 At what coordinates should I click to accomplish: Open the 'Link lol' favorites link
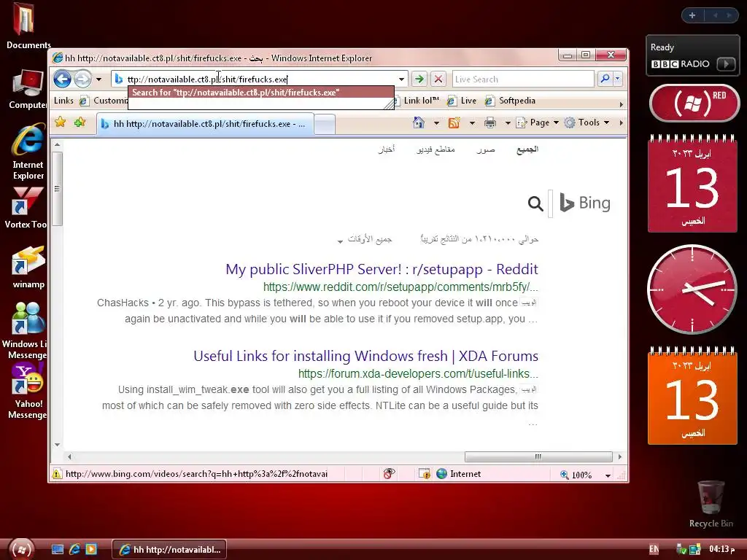tap(417, 101)
